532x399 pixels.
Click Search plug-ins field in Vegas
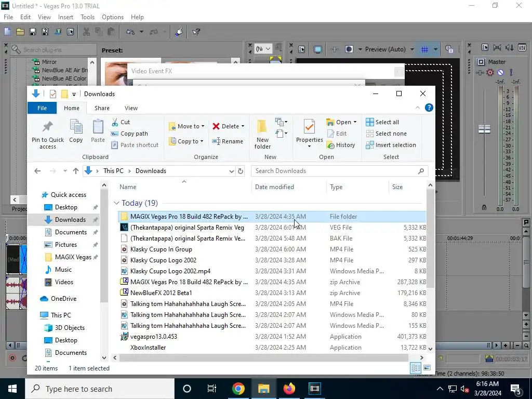tap(54, 50)
